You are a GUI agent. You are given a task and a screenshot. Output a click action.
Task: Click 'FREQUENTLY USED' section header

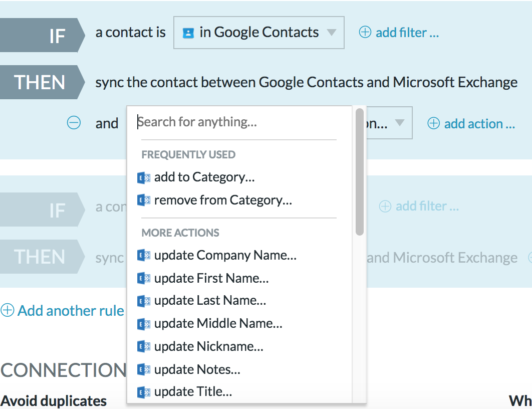[x=188, y=154]
